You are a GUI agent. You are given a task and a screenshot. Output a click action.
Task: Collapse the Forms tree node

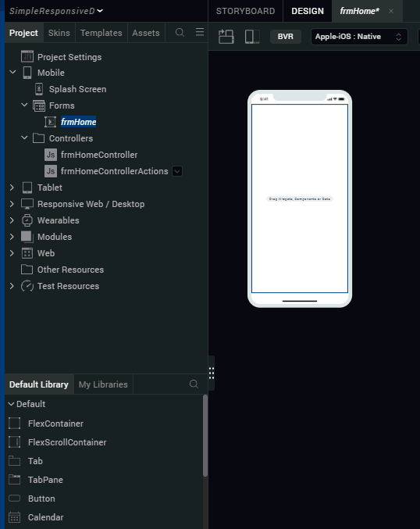[24, 105]
